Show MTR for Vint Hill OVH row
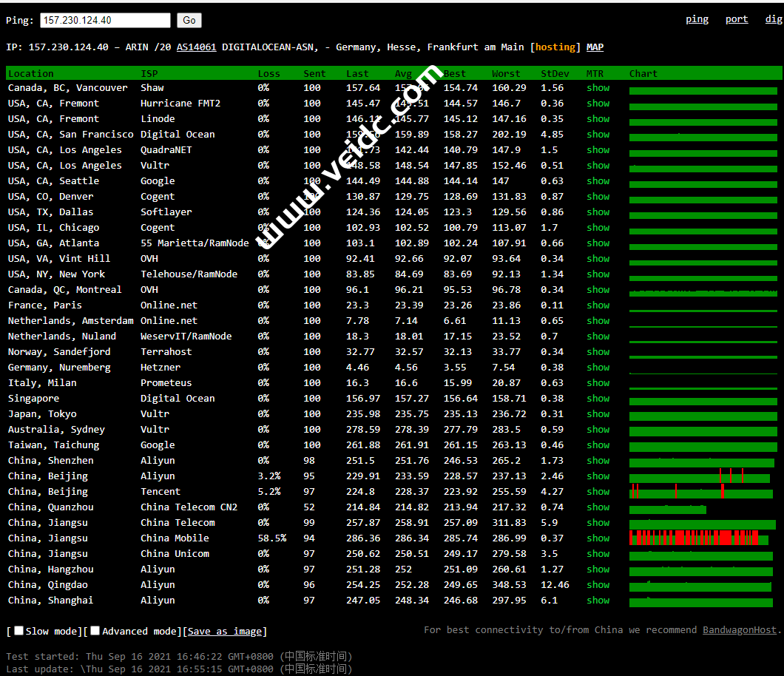 point(598,258)
